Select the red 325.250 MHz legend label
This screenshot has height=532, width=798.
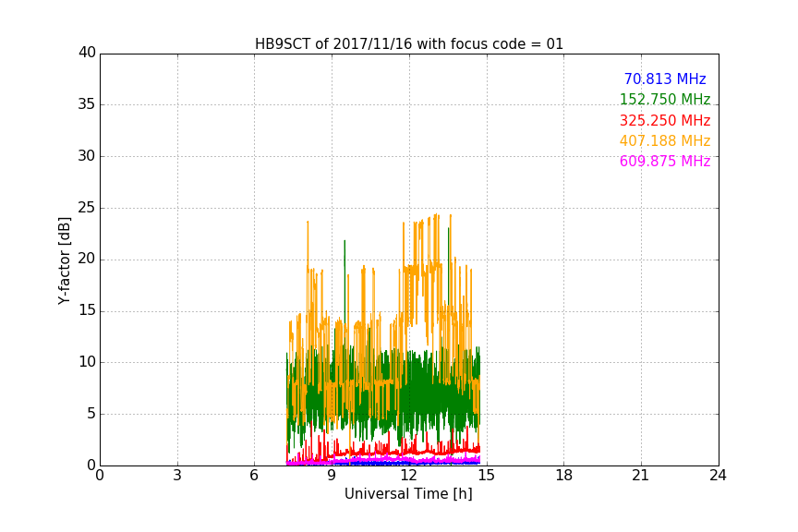[665, 120]
